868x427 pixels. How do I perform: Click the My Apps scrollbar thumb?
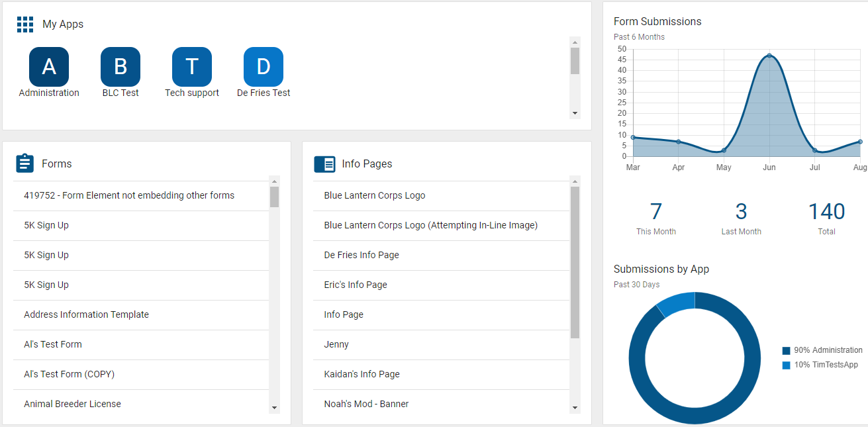click(x=575, y=61)
